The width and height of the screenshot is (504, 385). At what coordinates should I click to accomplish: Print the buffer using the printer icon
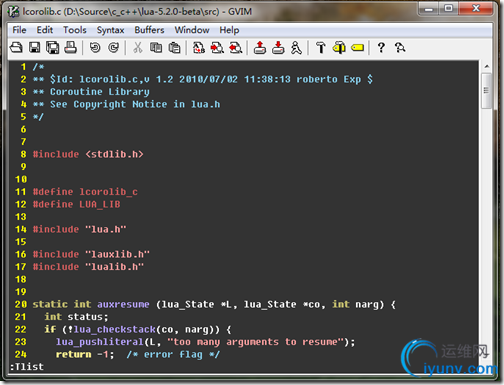click(x=70, y=48)
